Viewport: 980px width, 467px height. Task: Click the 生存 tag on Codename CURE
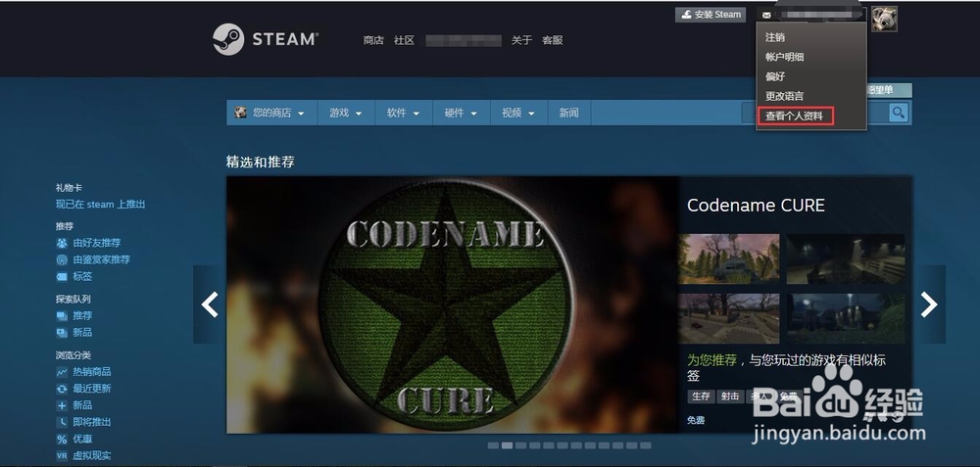tap(701, 397)
